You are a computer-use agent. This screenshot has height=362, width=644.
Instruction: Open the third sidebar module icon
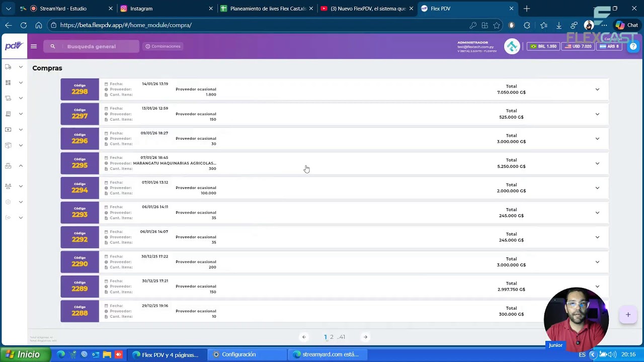tap(8, 98)
